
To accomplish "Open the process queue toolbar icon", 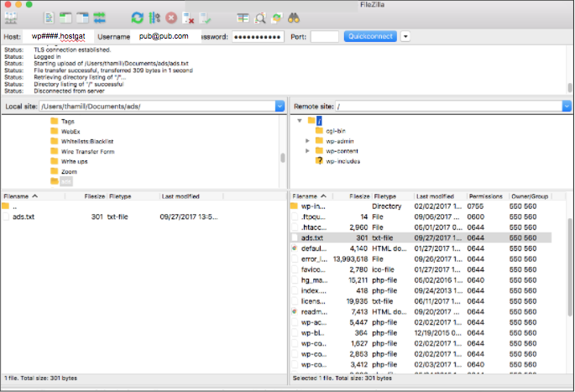I will (154, 17).
